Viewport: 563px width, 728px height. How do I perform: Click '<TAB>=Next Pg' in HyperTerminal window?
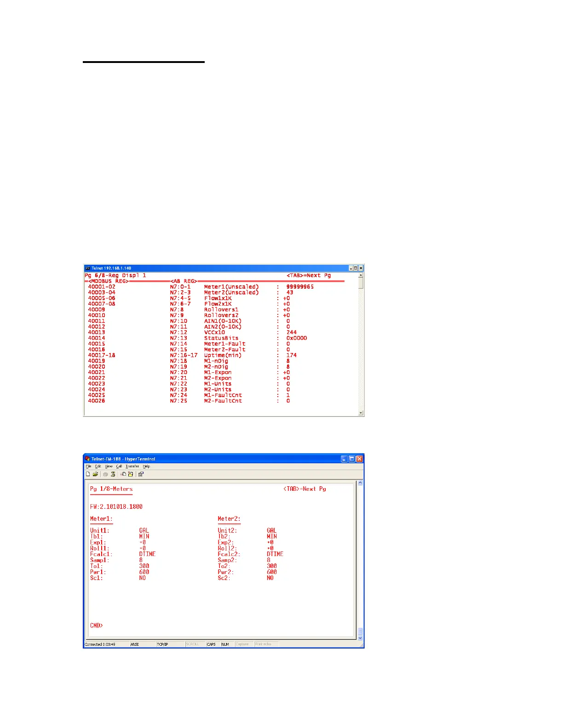(x=305, y=489)
